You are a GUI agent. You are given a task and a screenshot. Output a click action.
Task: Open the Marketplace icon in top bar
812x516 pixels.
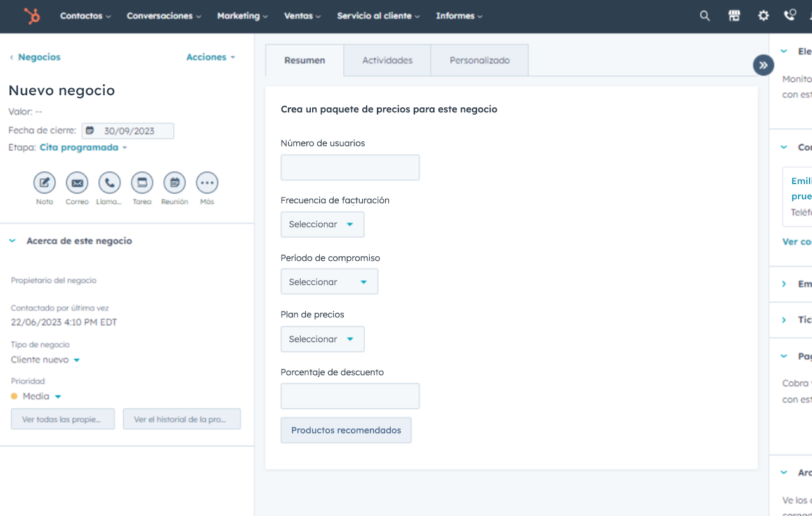click(x=734, y=16)
